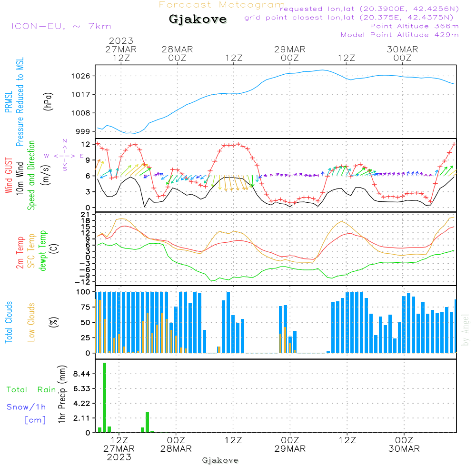
Task: Click the precipitation axis value 2.11
Action: pos(82,418)
